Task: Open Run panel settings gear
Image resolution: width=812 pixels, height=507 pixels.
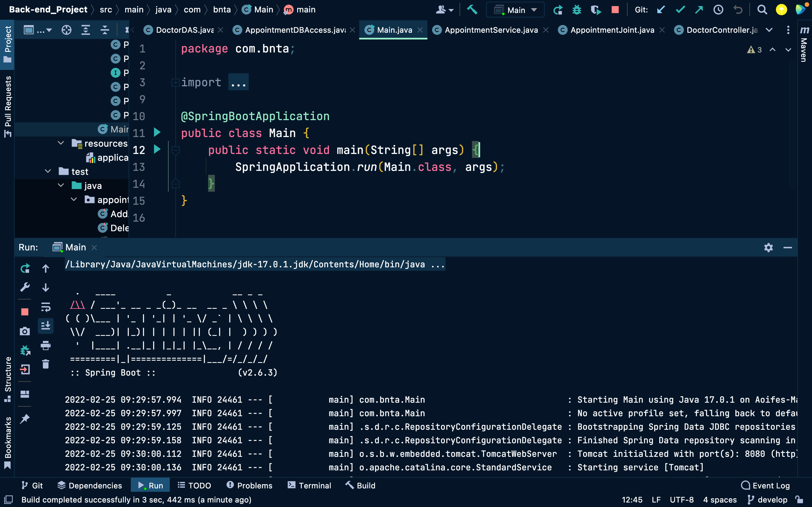Action: [x=768, y=248]
